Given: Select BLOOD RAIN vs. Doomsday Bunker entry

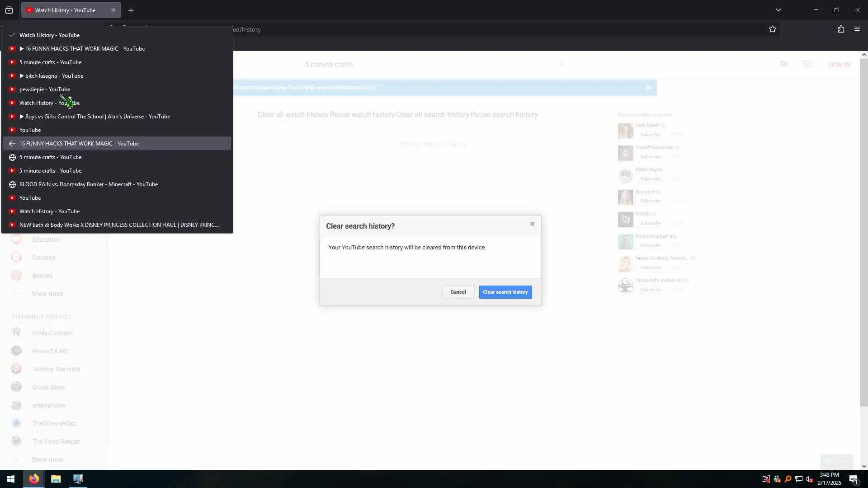Looking at the screenshot, I should point(89,184).
